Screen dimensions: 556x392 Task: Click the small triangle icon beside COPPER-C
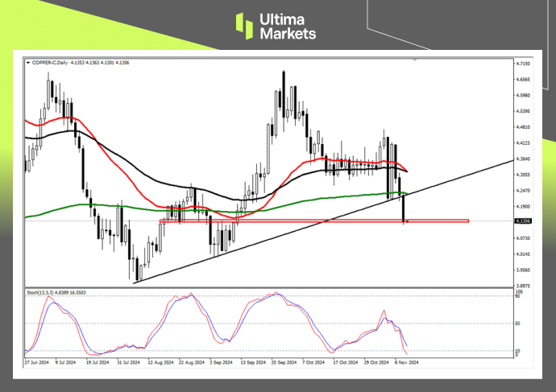28,61
